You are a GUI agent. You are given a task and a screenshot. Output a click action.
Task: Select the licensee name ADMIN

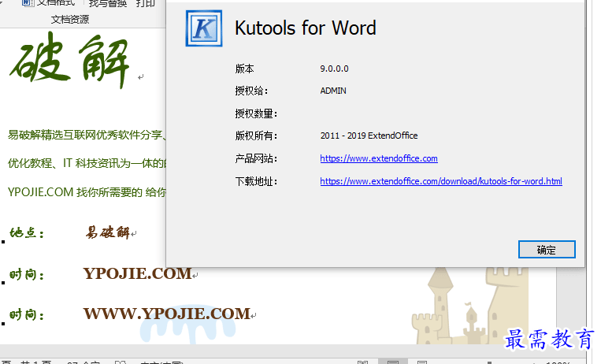333,91
